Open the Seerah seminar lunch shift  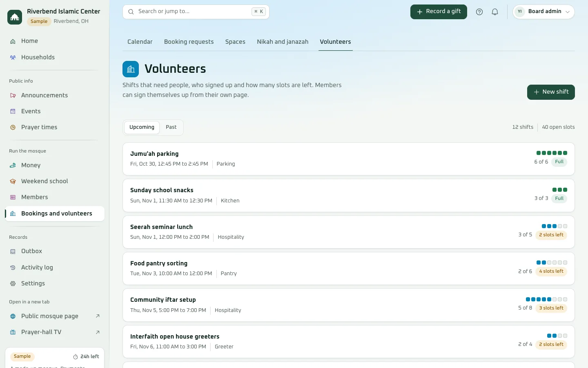[349, 232]
